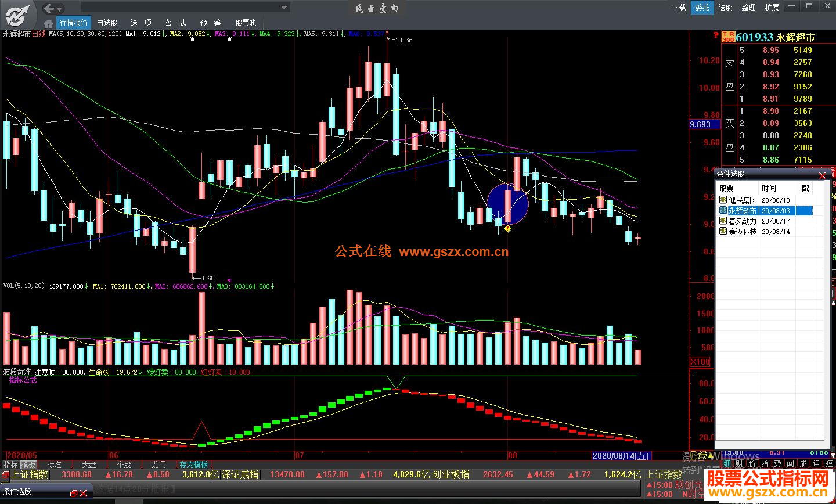The image size is (836, 504).
Task: Open the 势 tab in quote panel
Action: (x=778, y=463)
